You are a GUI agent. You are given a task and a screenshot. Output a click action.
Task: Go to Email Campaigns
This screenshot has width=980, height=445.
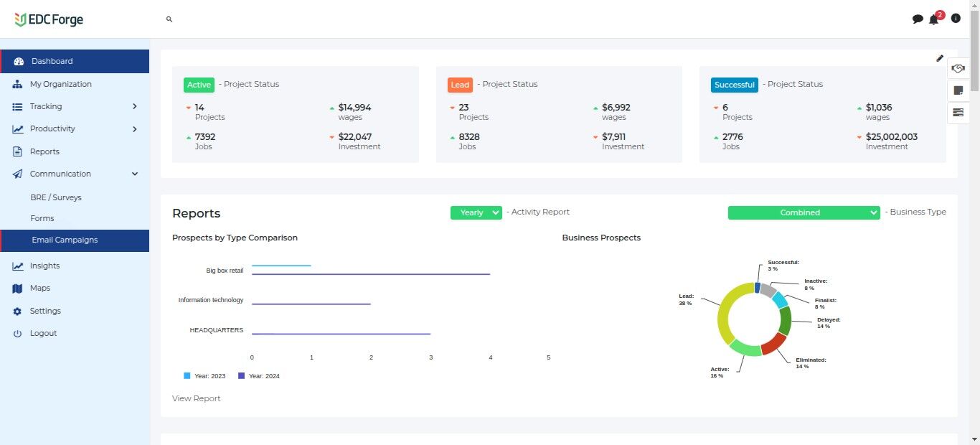[65, 240]
